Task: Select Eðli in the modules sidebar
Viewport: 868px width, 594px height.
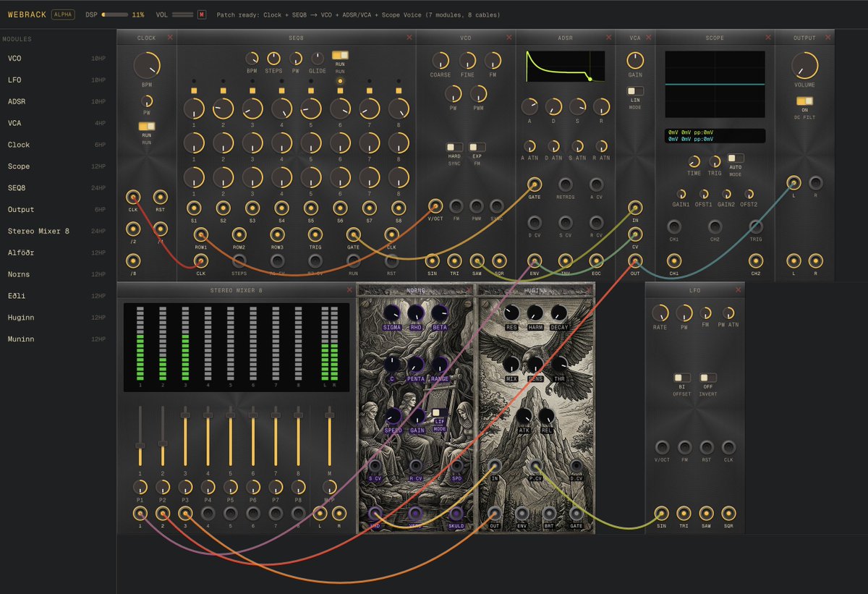Action: click(58, 296)
